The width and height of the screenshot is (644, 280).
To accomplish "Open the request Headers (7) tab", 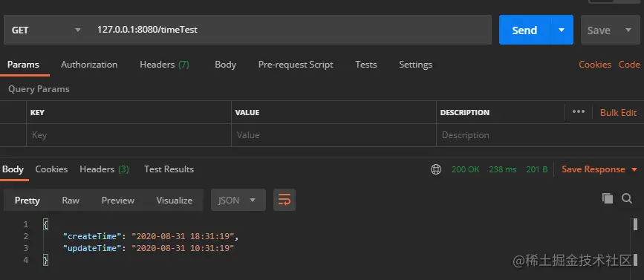I will pyautogui.click(x=164, y=65).
